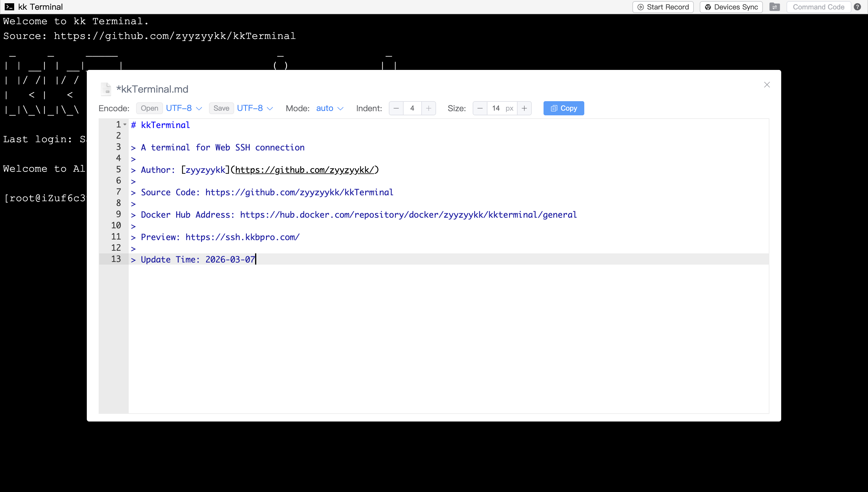Open Devices Sync panel

[731, 7]
